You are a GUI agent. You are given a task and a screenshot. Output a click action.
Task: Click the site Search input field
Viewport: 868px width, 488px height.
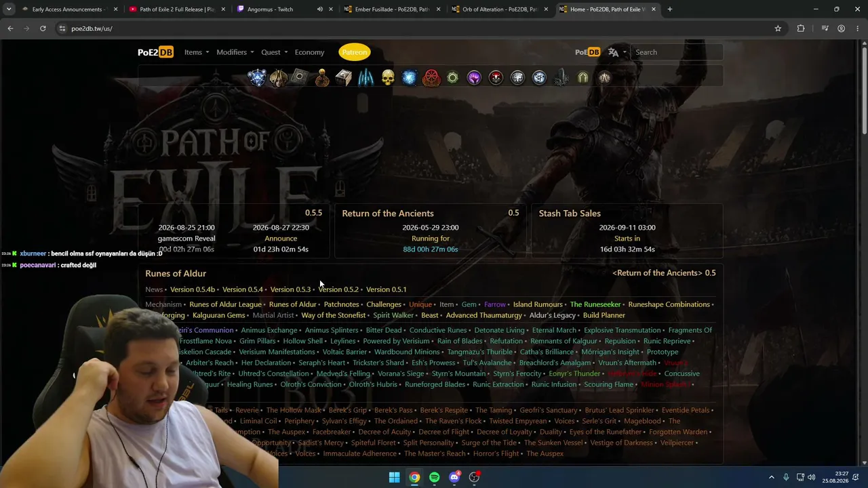point(677,52)
